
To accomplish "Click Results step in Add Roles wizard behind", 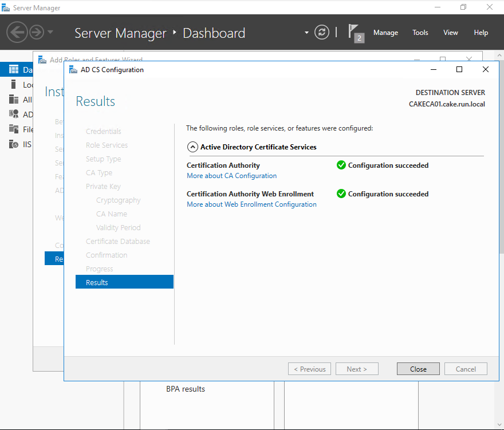I will pos(54,259).
